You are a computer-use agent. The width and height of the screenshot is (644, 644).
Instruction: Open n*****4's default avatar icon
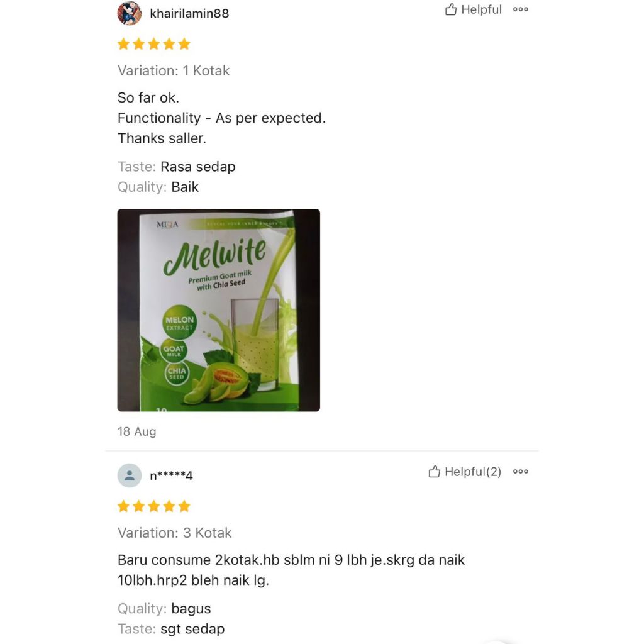point(130,475)
